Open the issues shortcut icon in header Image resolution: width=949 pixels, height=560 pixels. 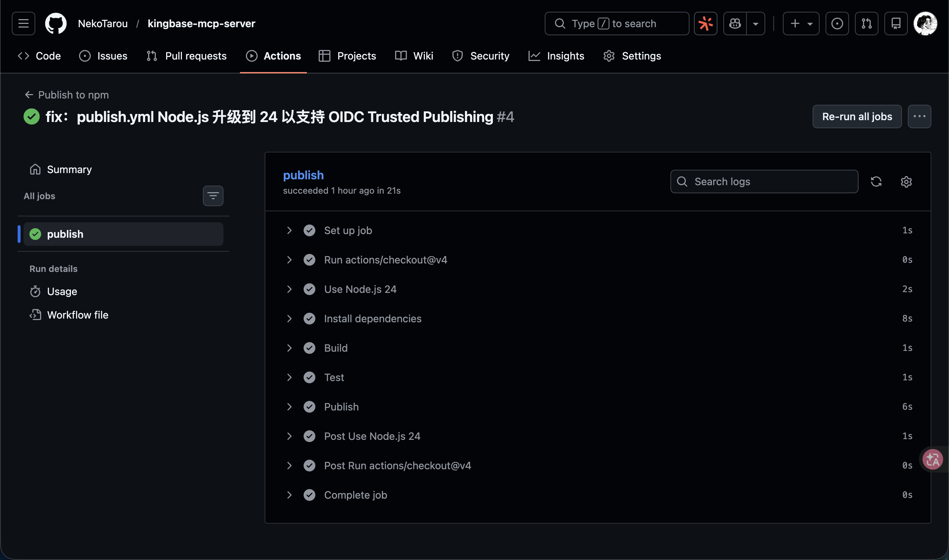click(837, 24)
